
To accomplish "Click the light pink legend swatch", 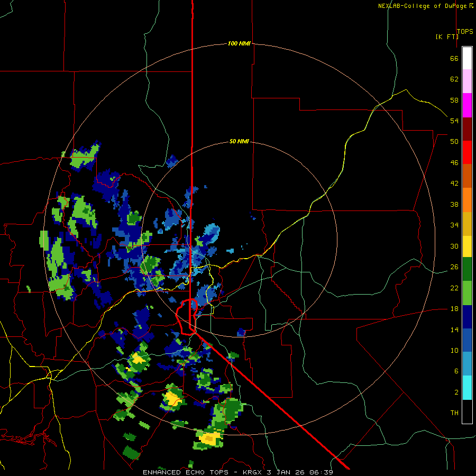I will click(467, 81).
